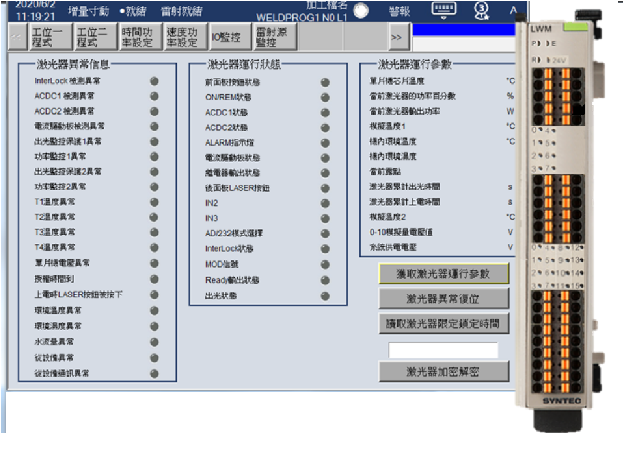Click the circular user icon in top bar
Screen dimensions: 636x462
click(x=479, y=10)
